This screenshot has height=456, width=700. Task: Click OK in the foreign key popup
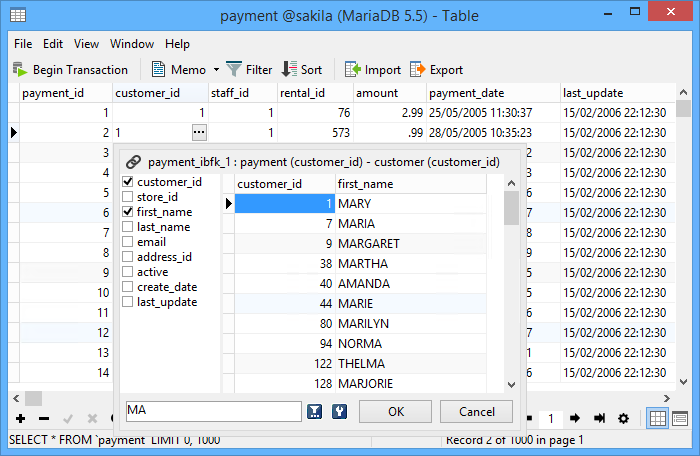[396, 411]
